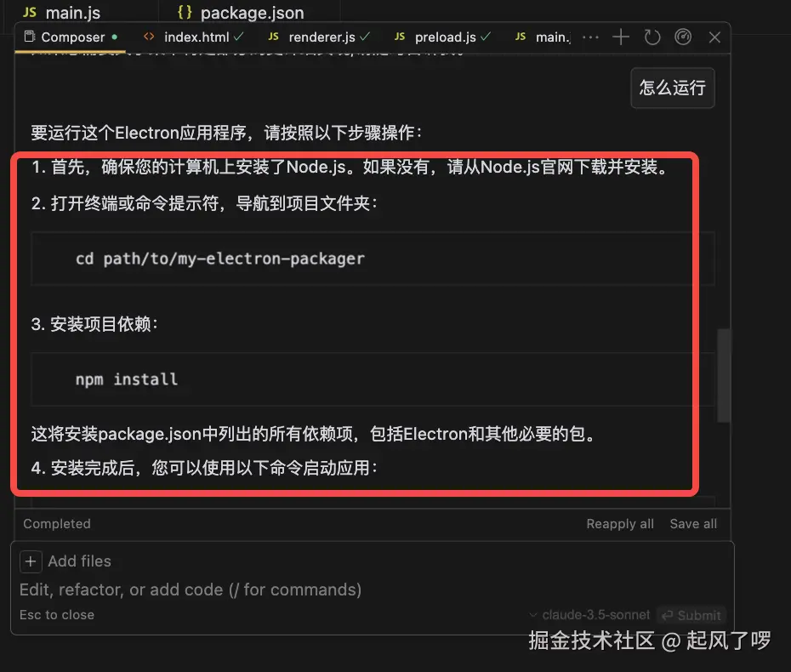
Task: Click the braces icon on package.json tab
Action: [185, 12]
